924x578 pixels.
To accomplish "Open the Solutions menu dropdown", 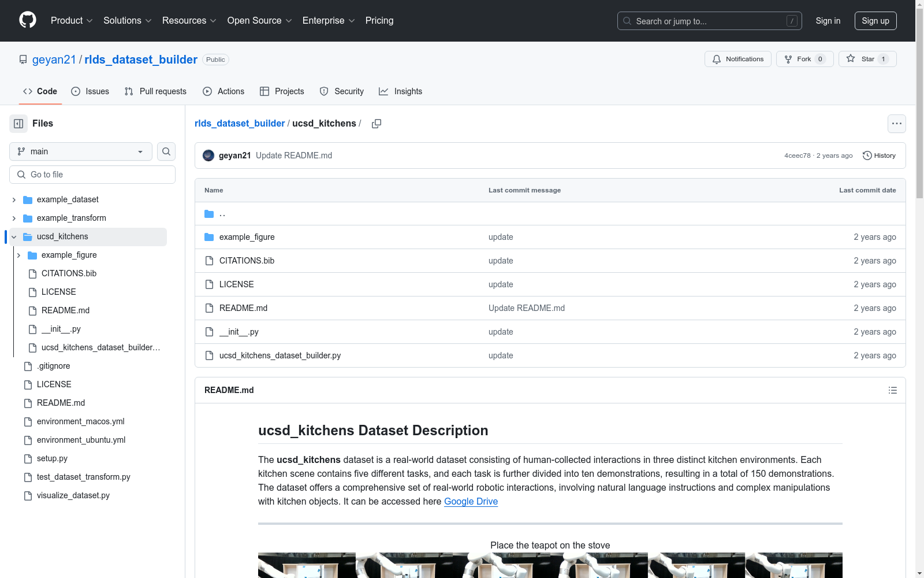I will [x=127, y=20].
